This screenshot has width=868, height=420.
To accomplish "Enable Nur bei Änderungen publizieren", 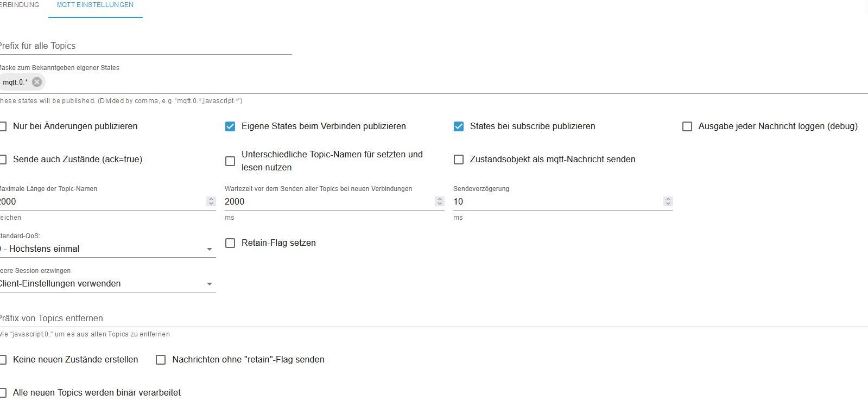I will coord(3,126).
